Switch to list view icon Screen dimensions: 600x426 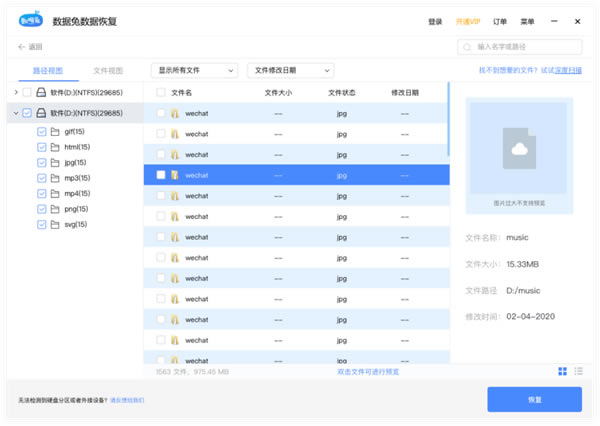pyautogui.click(x=578, y=371)
